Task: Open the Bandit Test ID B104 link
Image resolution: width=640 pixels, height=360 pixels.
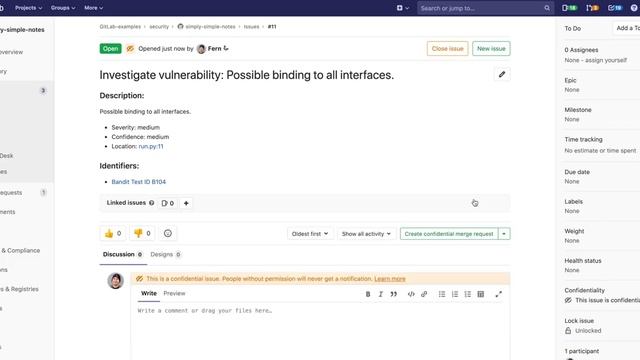Action: [138, 182]
